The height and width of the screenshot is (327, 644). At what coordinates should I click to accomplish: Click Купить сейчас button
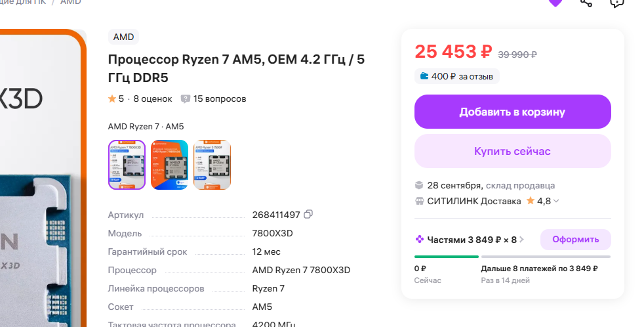click(513, 151)
